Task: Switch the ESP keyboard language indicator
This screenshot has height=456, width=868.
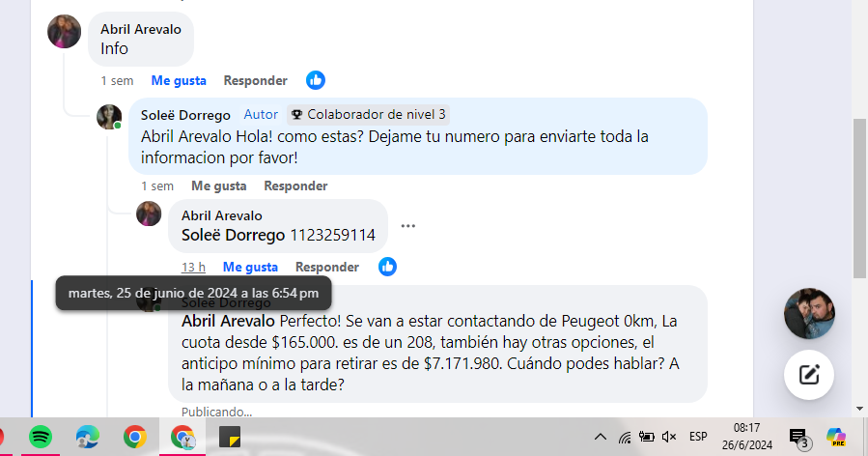Action: pos(698,438)
